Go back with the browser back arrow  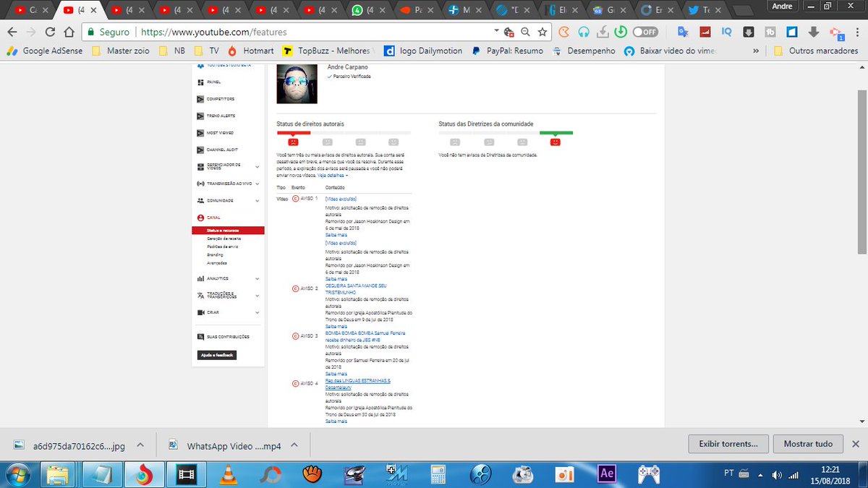[x=12, y=32]
